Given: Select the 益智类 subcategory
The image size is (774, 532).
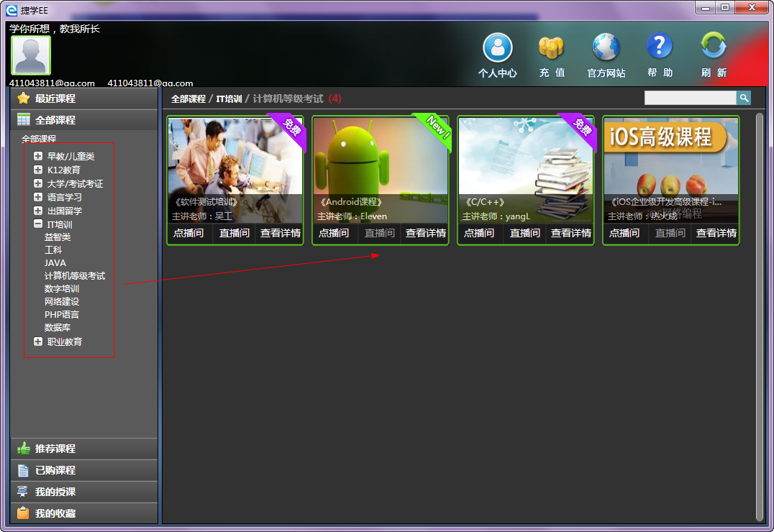Looking at the screenshot, I should pos(58,237).
